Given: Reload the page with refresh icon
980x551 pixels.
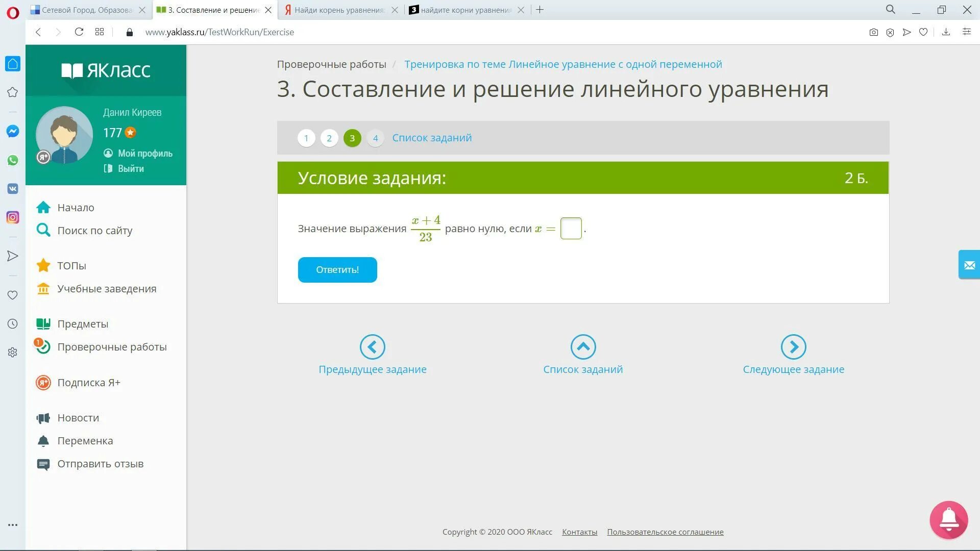Looking at the screenshot, I should [x=79, y=32].
